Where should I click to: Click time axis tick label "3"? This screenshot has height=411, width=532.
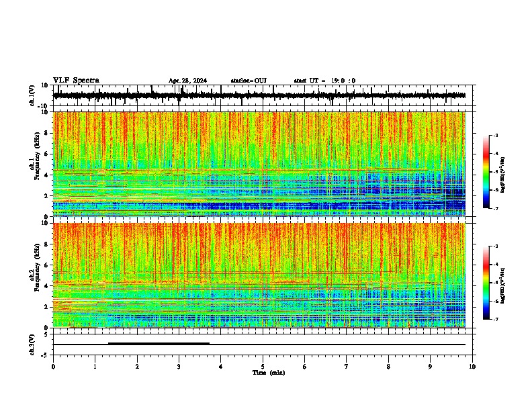click(179, 367)
